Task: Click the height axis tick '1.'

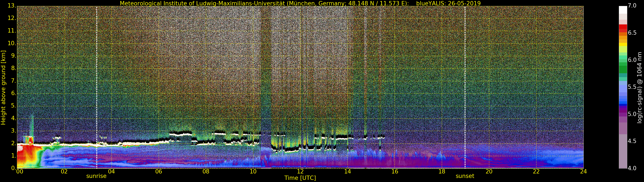Action: [x=14, y=156]
